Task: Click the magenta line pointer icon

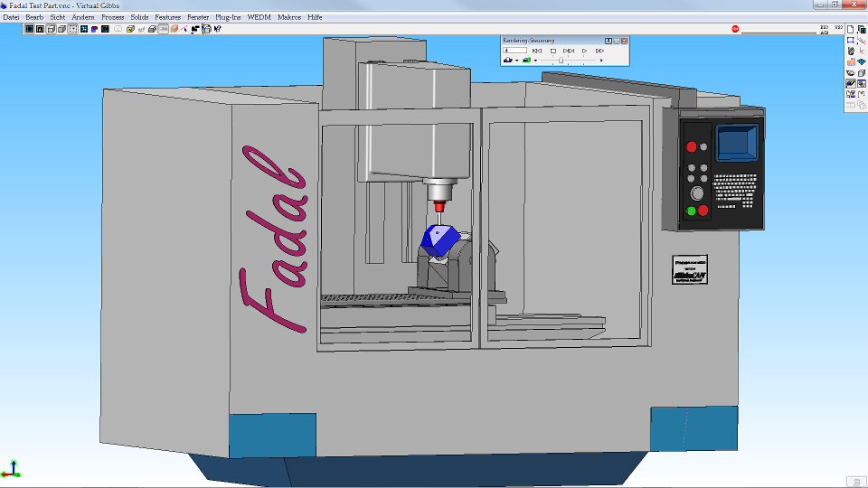Action: point(184,29)
